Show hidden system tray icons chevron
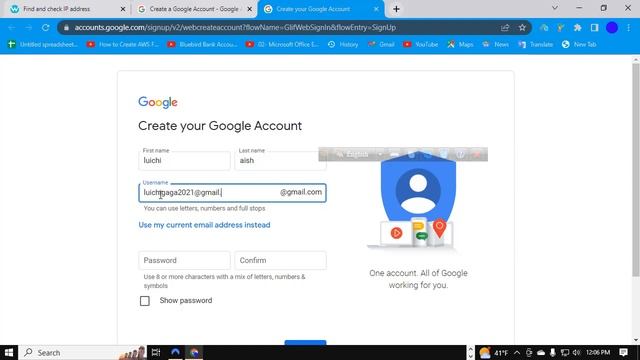640x360 pixels. pyautogui.click(x=517, y=353)
